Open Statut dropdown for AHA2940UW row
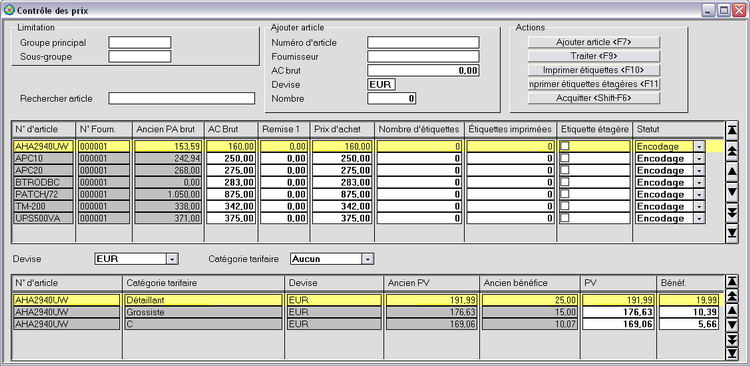Screen dimensions: 750x366 coord(699,146)
